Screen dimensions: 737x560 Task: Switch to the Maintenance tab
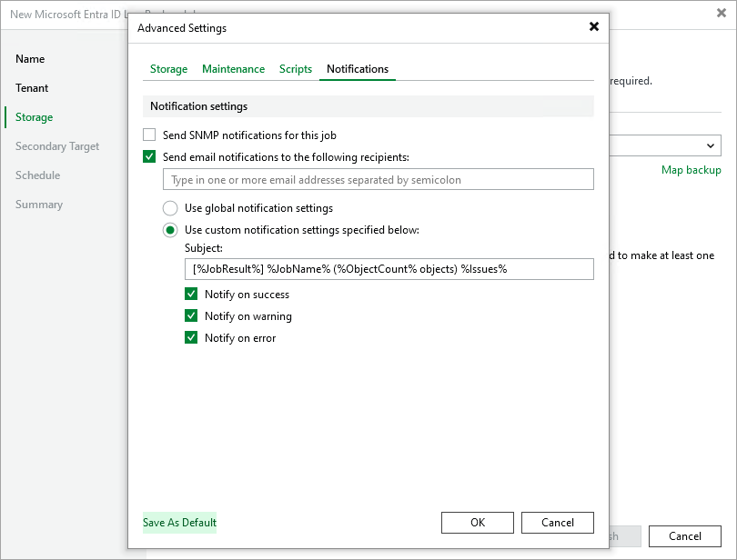click(x=233, y=69)
